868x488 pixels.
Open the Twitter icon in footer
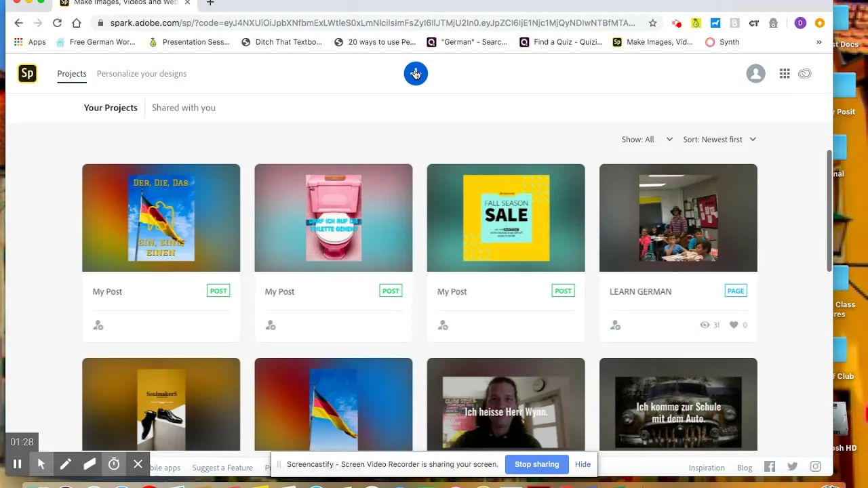[x=793, y=466]
